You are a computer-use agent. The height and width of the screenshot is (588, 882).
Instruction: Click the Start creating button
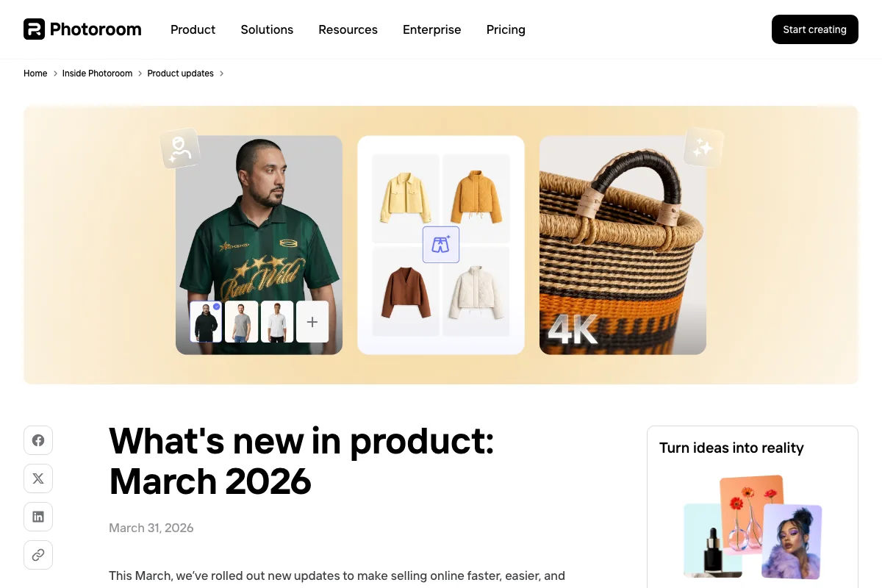[814, 29]
